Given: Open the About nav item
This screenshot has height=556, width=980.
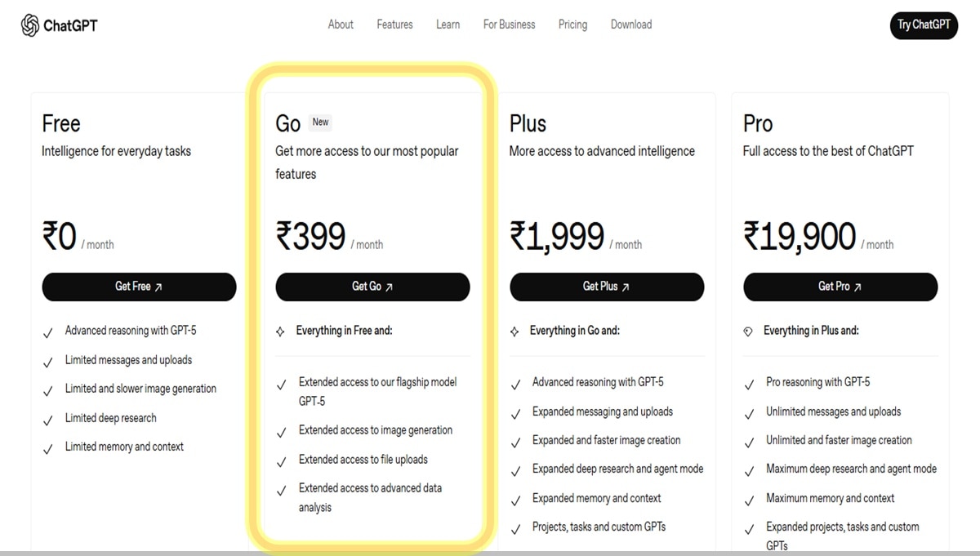Looking at the screenshot, I should pos(341,24).
